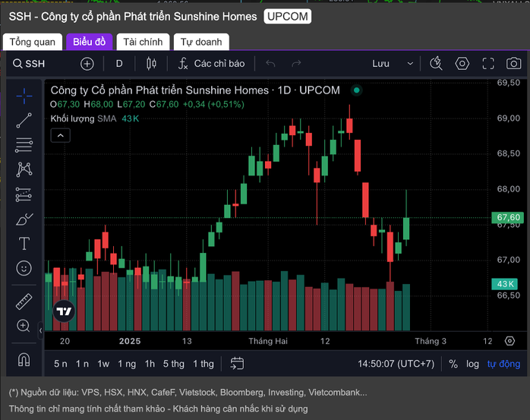Select the Biểu đồ tab

90,42
